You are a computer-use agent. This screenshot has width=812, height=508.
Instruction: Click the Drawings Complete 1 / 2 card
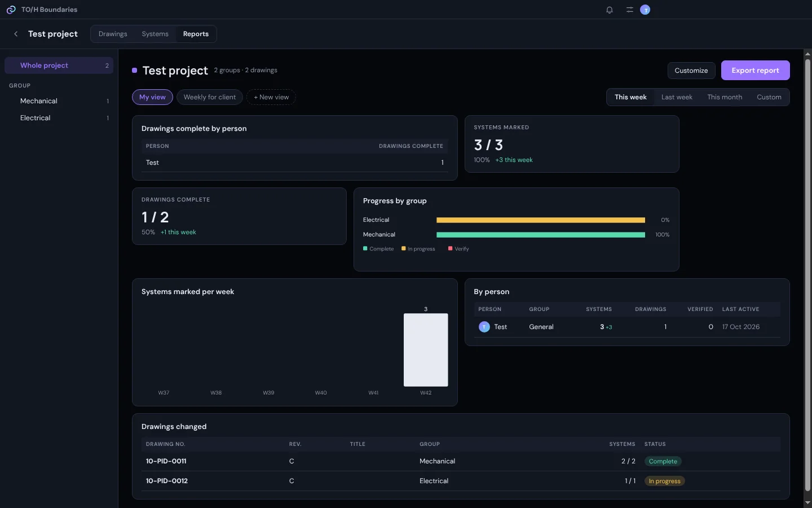coord(239,216)
